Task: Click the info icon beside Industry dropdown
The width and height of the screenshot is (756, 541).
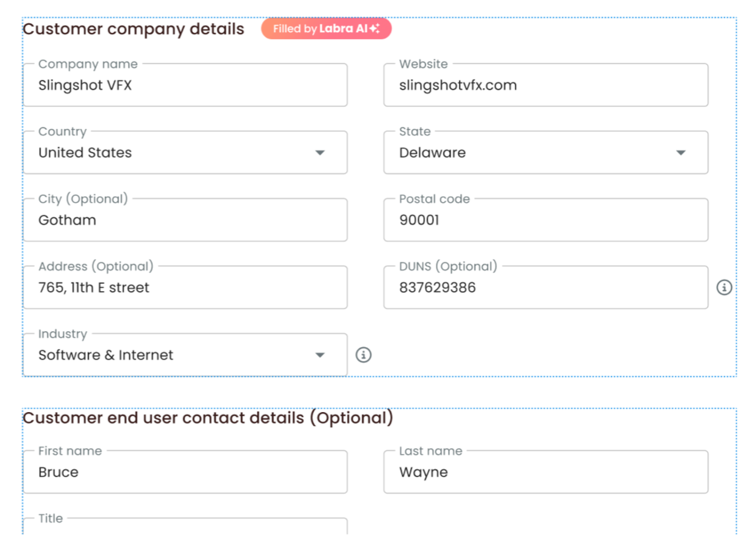Action: tap(363, 355)
